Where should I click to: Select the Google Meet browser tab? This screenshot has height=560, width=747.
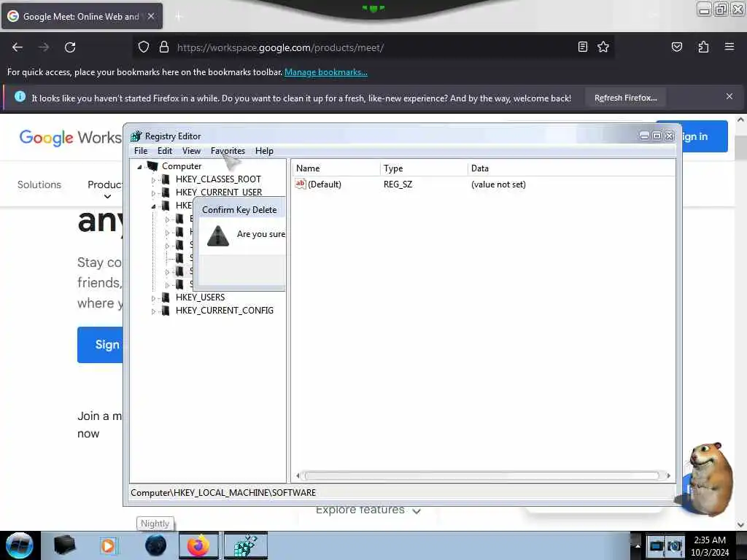click(82, 16)
